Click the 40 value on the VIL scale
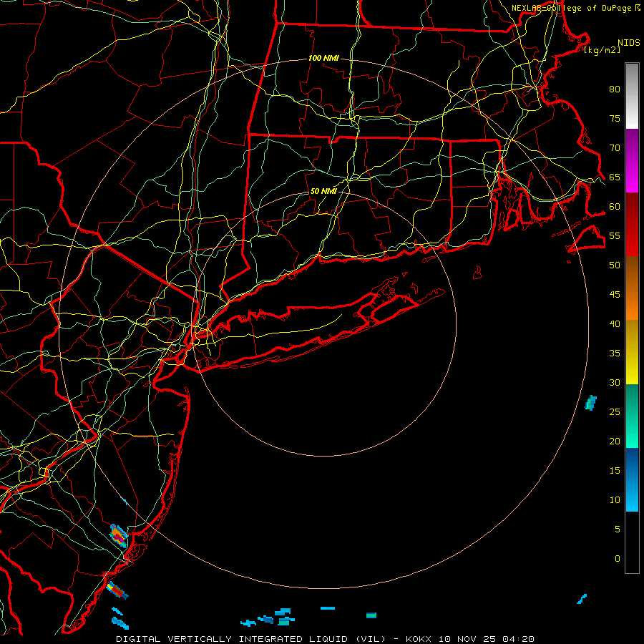Image resolution: width=644 pixels, height=644 pixels. (615, 323)
